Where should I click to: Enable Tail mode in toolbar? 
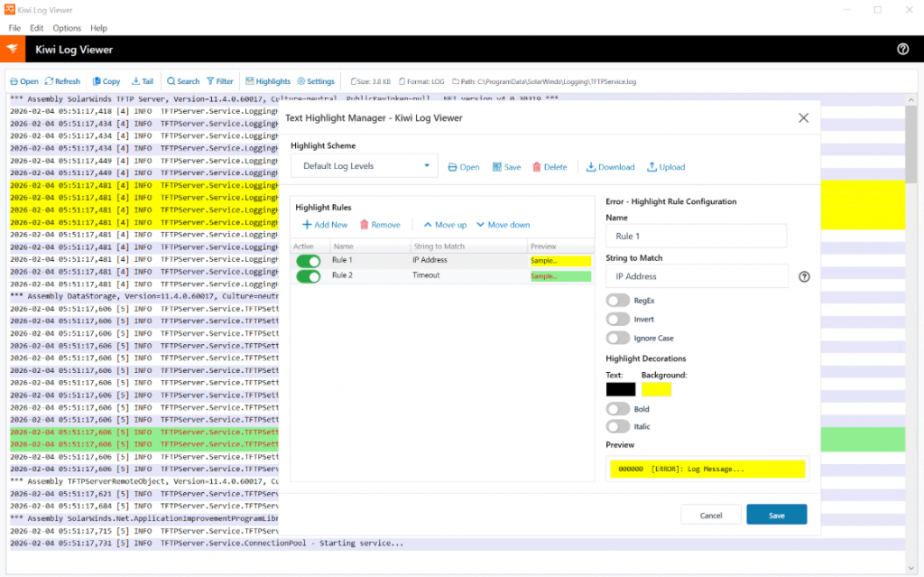tap(142, 81)
